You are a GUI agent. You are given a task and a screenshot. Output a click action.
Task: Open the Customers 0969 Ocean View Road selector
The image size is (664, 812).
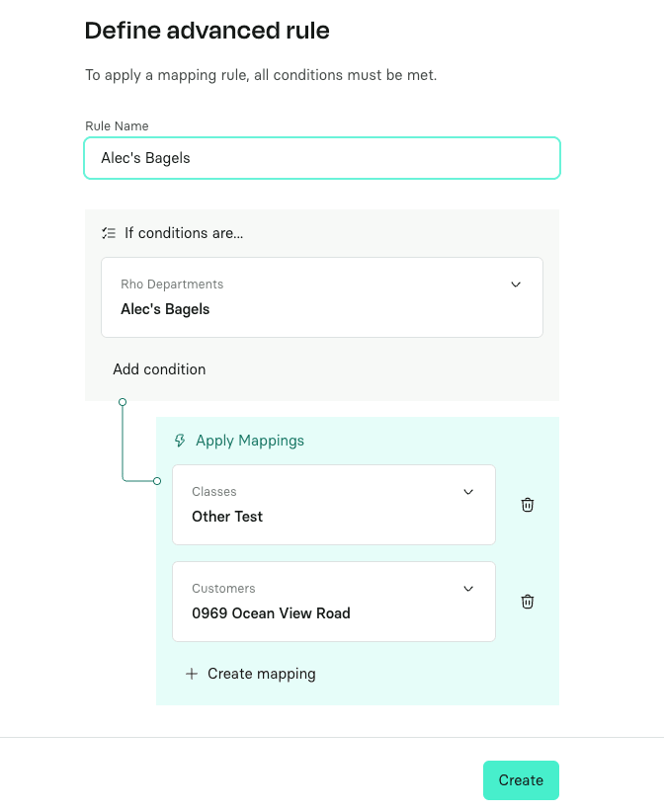pyautogui.click(x=334, y=602)
